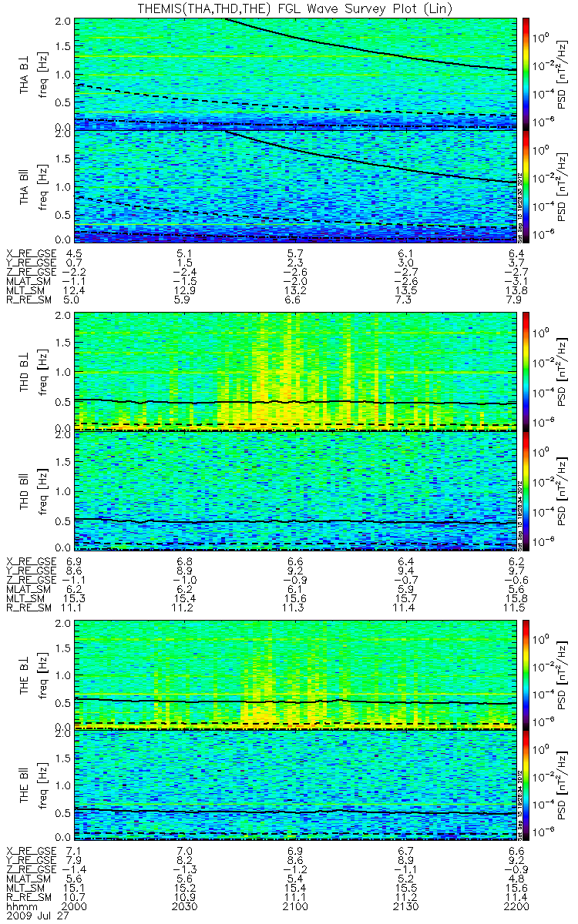Click the THE MLT_SM value "15.1"
The width and height of the screenshot is (578, 924).
tap(76, 887)
